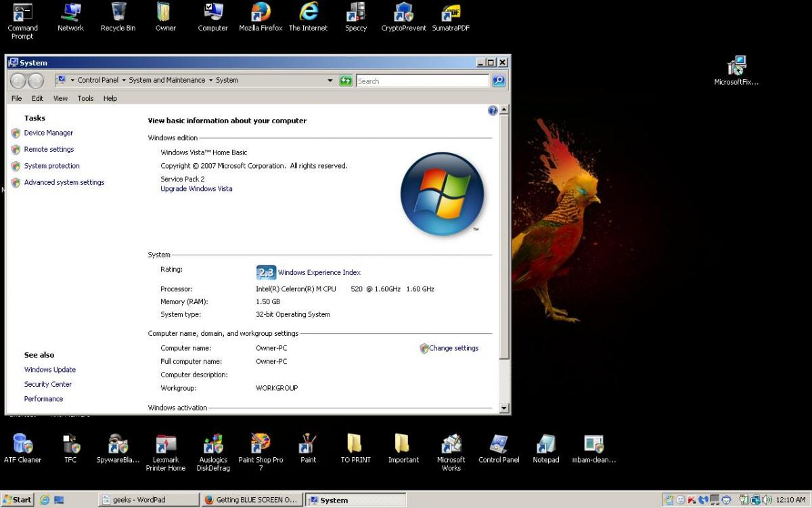Select the TO PRINT folder
This screenshot has height=508, width=812.
tap(355, 448)
